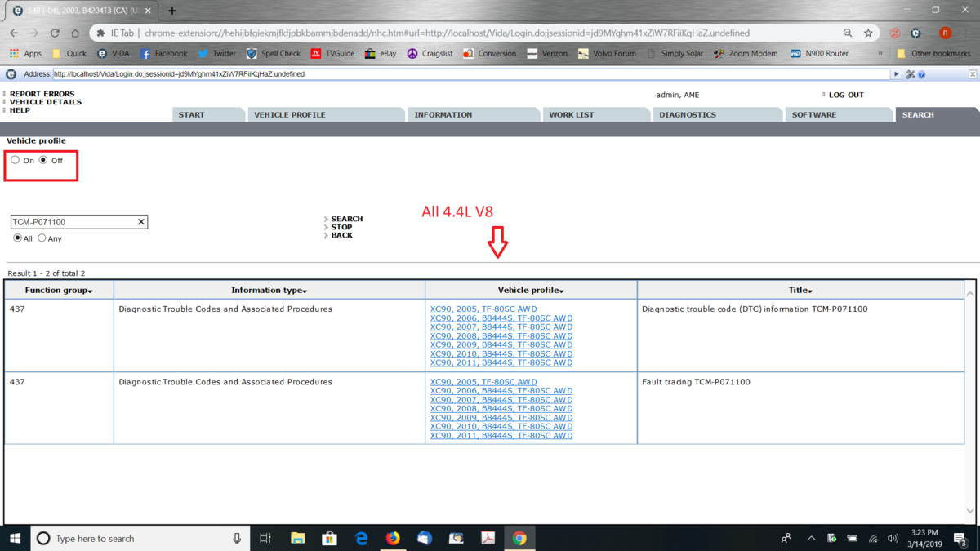Image resolution: width=980 pixels, height=551 pixels.
Task: Sort by the Information type column header
Action: click(269, 291)
